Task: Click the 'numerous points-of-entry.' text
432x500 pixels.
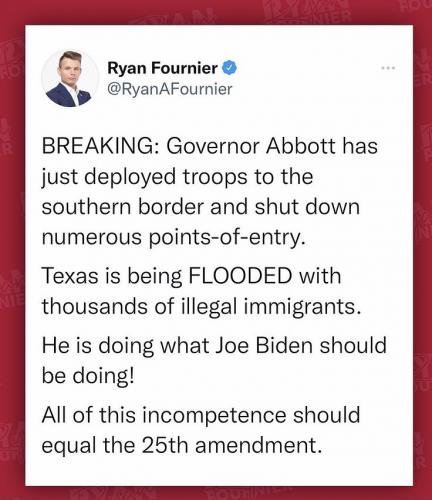Action: [173, 237]
